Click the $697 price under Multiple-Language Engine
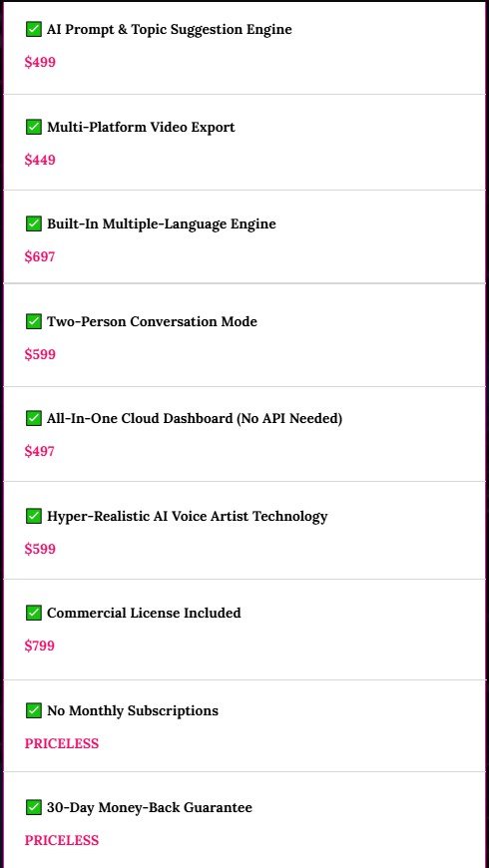 (40, 256)
